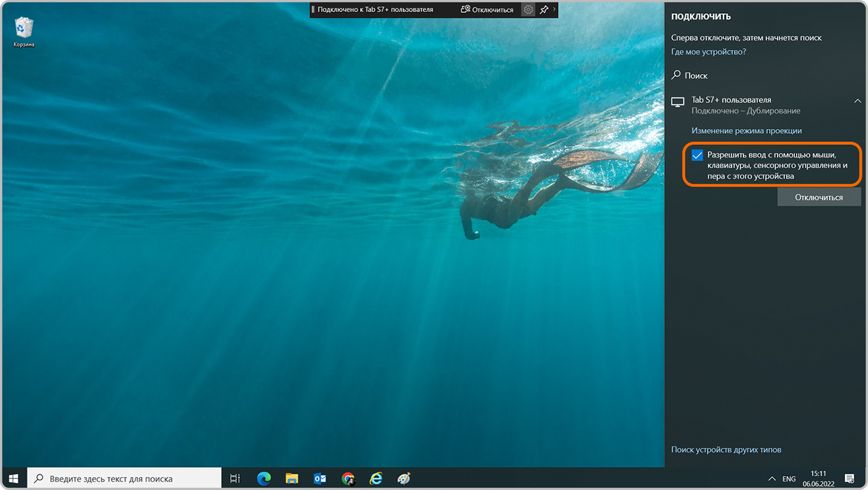Switch the ENG input language indicator
Viewport: 868px width, 490px height.
789,479
